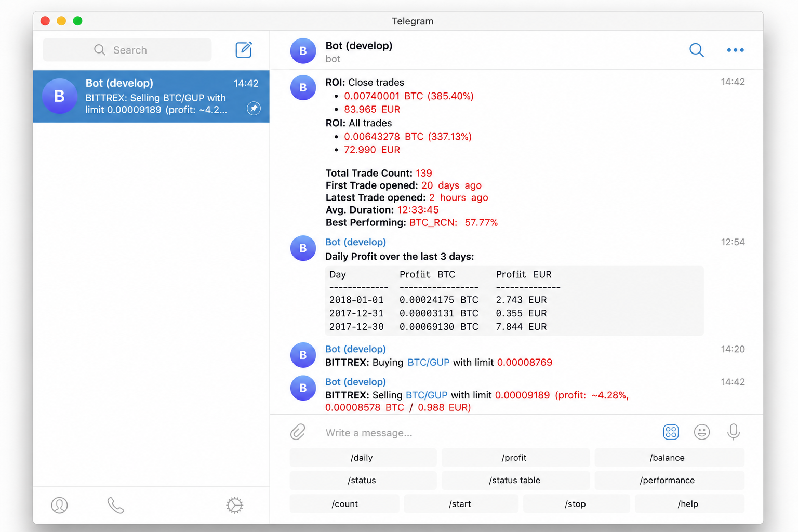Click the Total Trade Count 139 line
This screenshot has height=532, width=798.
(379, 173)
